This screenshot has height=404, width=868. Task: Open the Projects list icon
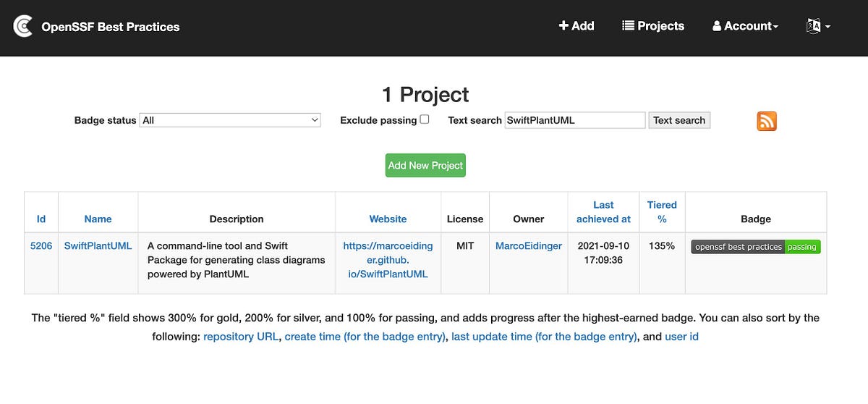628,26
